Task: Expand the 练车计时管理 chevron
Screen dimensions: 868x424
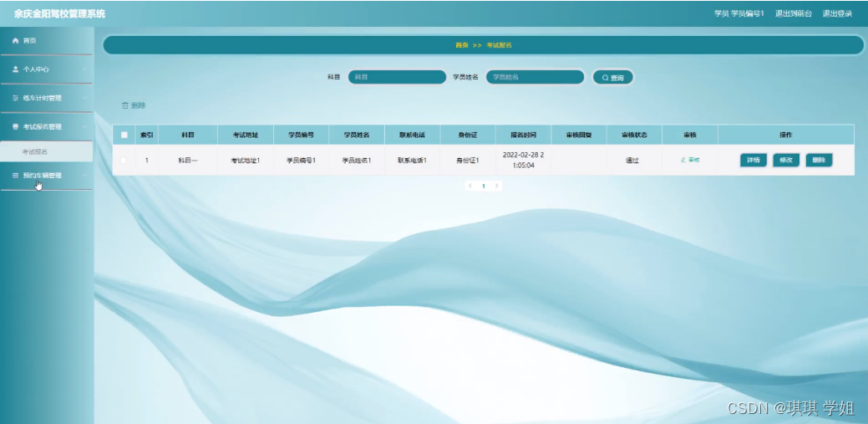Action: tap(84, 98)
